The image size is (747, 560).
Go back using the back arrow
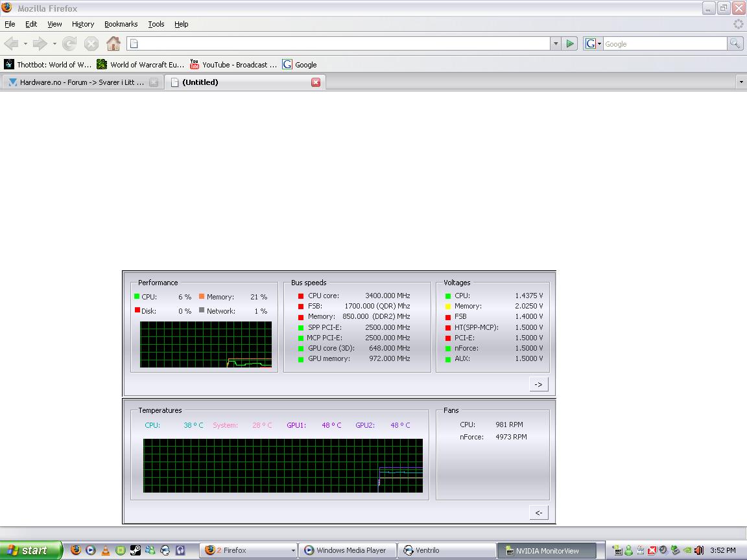tap(11, 44)
